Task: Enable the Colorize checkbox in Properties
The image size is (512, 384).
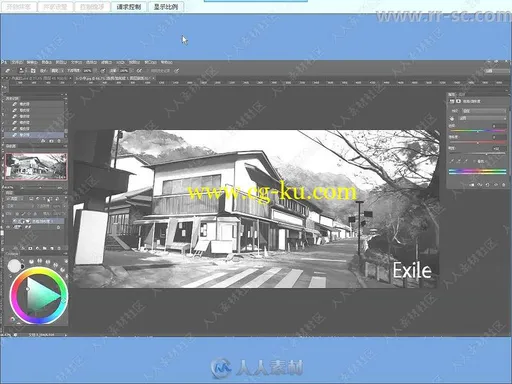Action: click(x=474, y=161)
